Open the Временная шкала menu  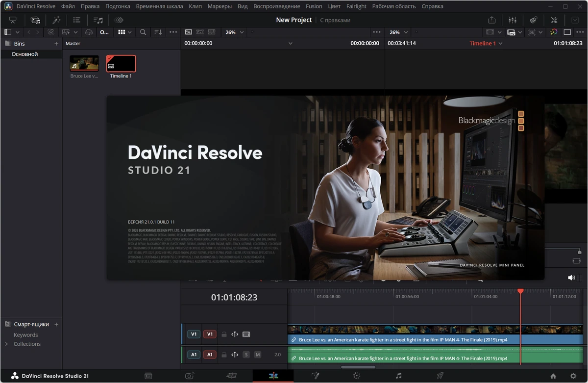pyautogui.click(x=160, y=6)
